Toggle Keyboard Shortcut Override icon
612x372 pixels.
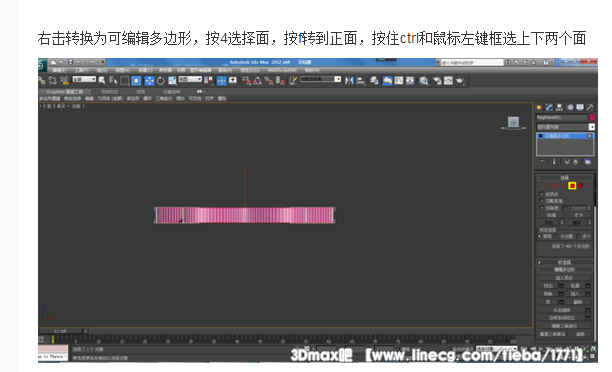[x=233, y=80]
